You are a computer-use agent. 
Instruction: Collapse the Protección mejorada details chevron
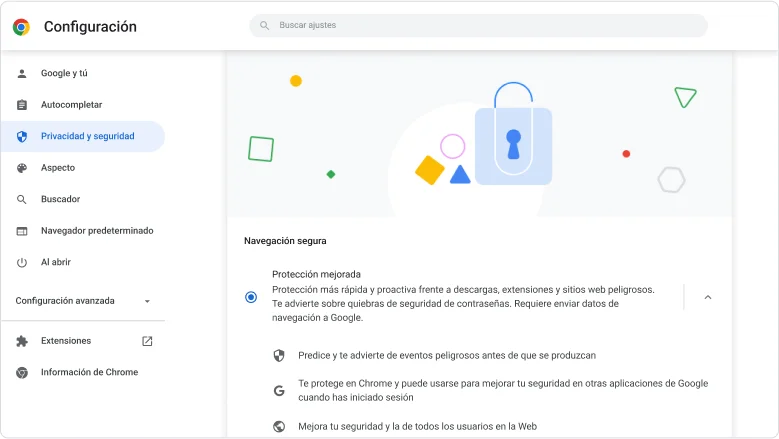point(708,297)
